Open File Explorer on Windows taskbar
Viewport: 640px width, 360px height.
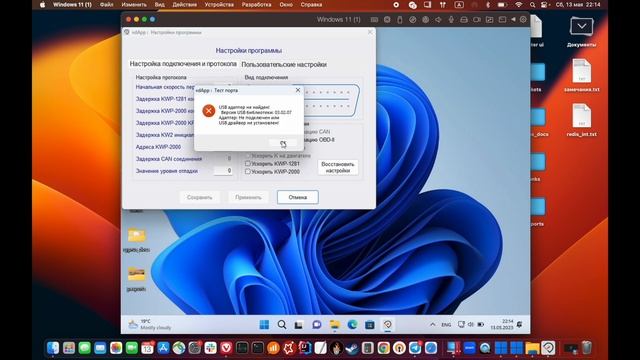pos(335,324)
